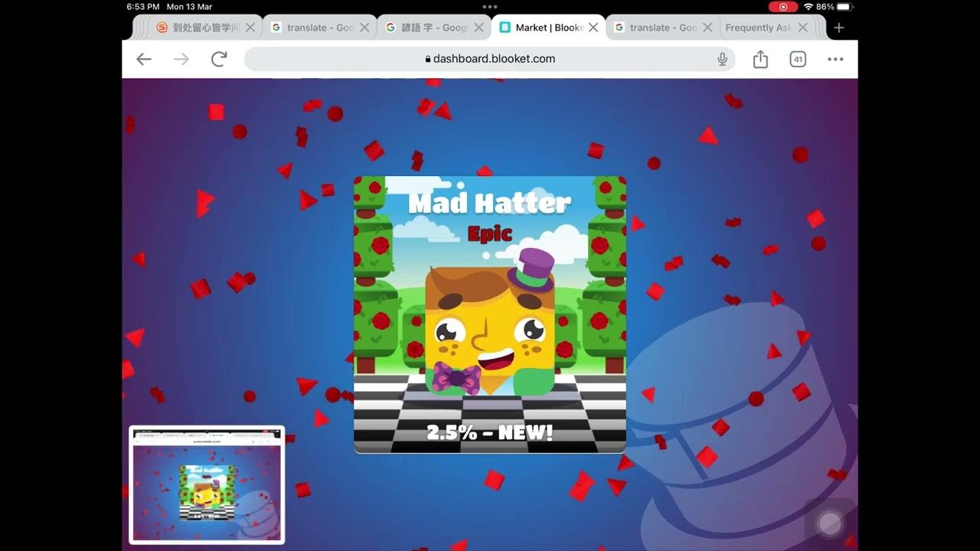Reload the page with the refresh icon
The height and width of the screenshot is (551, 980).
coord(219,59)
